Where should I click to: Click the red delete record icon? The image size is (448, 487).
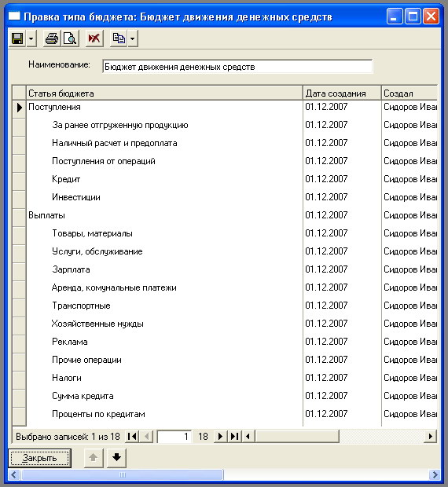(x=94, y=38)
